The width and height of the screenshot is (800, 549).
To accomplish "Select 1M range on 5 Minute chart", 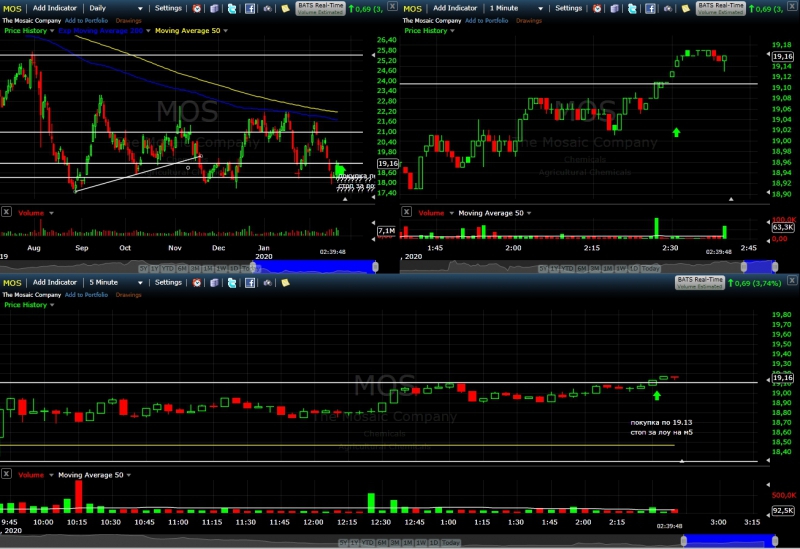I will coord(408,542).
